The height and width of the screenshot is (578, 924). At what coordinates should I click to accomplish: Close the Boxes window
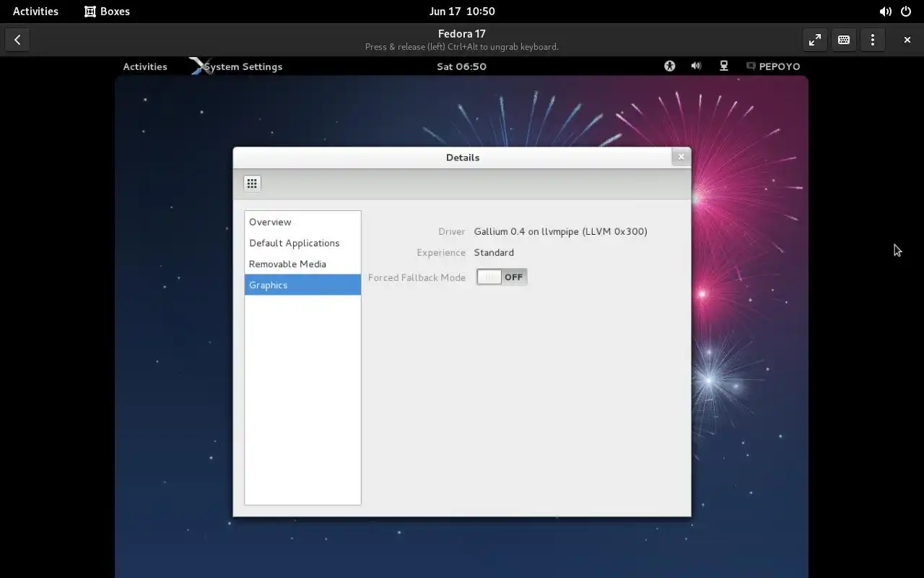click(x=907, y=40)
